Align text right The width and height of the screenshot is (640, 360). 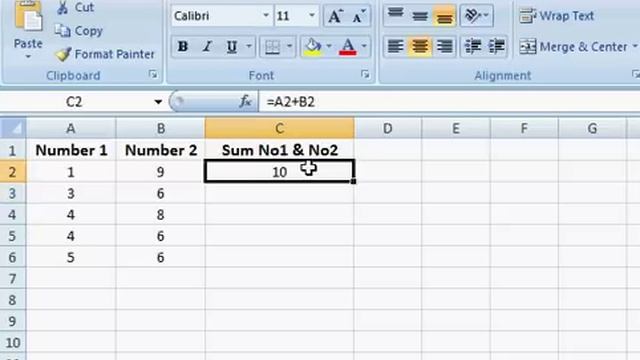click(444, 47)
